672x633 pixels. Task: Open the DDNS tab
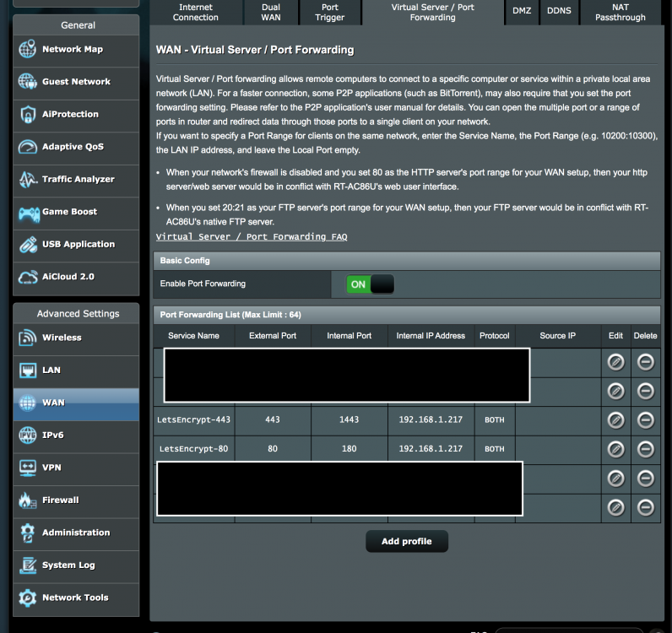559,11
